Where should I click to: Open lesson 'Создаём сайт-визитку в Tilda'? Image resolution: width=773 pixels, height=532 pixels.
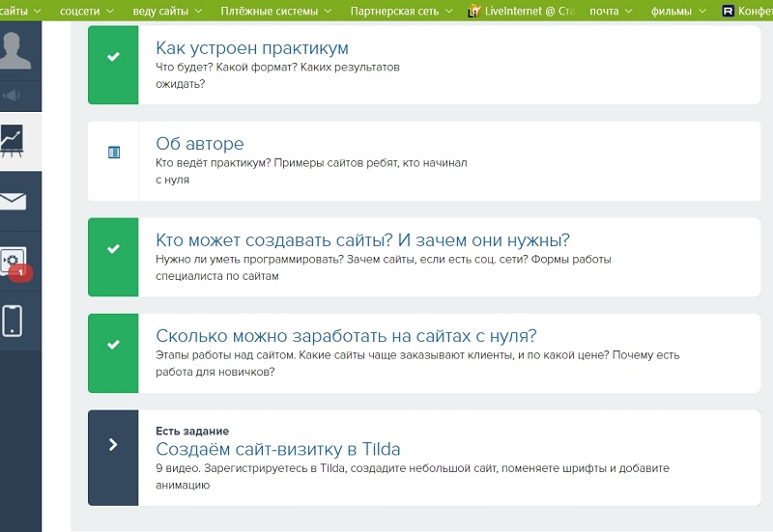(278, 449)
